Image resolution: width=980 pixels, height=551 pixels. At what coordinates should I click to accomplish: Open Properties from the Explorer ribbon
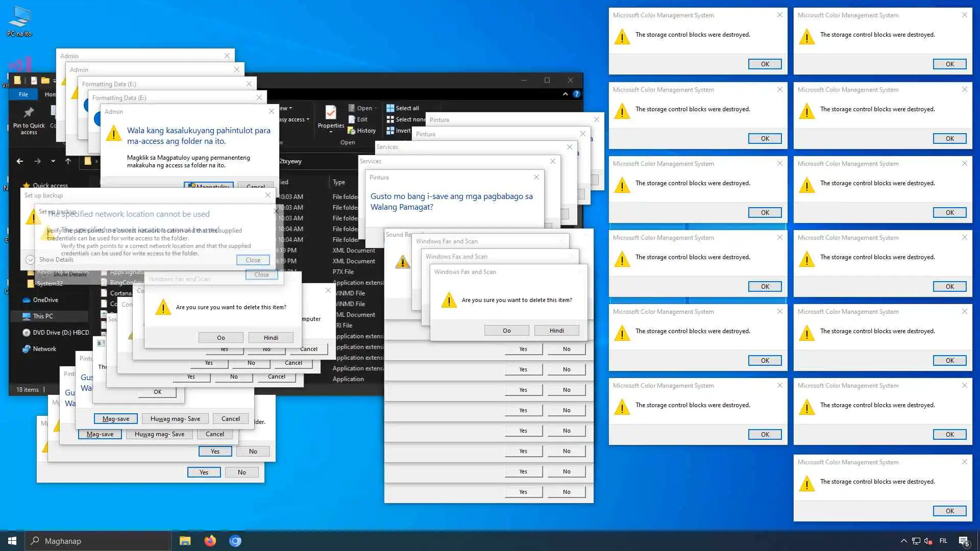pyautogui.click(x=331, y=113)
